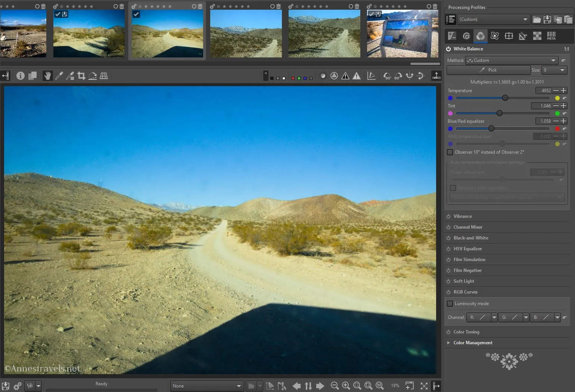Image resolution: width=575 pixels, height=392 pixels.
Task: Copy the processing profile to clipboard
Action: (558, 19)
